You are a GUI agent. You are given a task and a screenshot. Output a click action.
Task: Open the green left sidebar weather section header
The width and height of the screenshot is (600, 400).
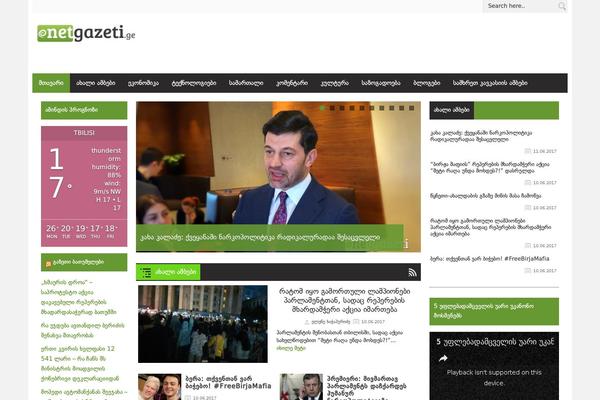pyautogui.click(x=84, y=110)
